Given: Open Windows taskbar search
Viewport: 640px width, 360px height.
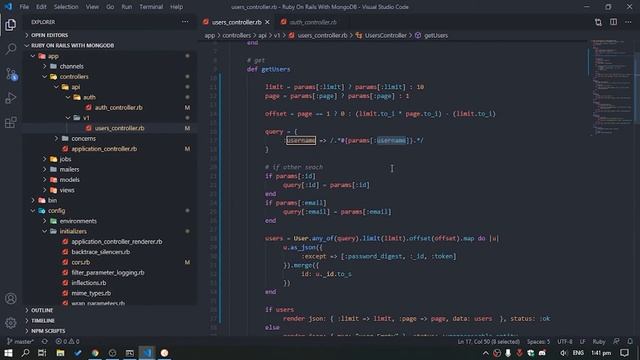Looking at the screenshot, I should (25, 353).
